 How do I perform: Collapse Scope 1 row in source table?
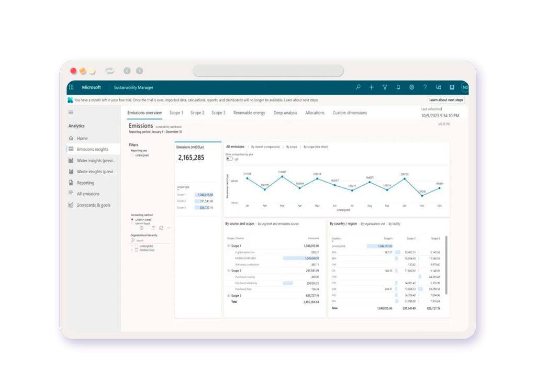(228, 246)
